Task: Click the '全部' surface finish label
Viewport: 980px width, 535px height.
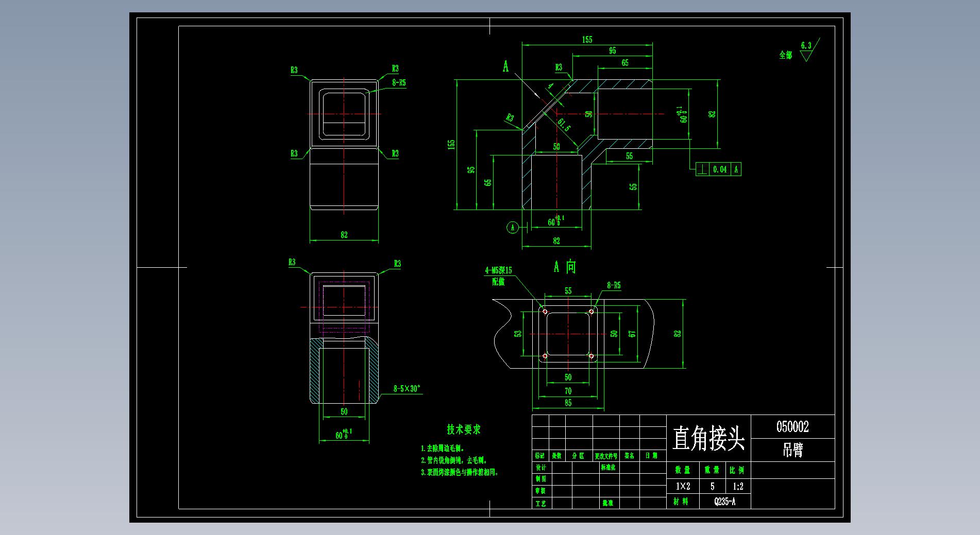Action: [x=785, y=55]
